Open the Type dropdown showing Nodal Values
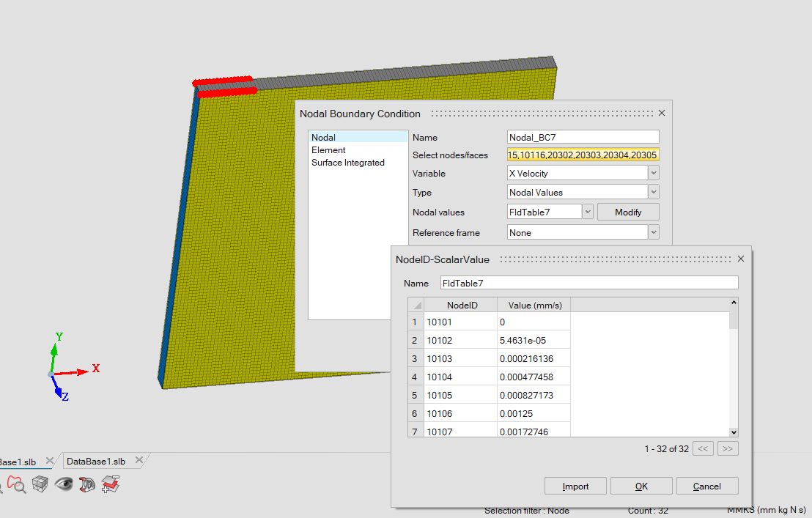812x518 pixels. pyautogui.click(x=654, y=192)
